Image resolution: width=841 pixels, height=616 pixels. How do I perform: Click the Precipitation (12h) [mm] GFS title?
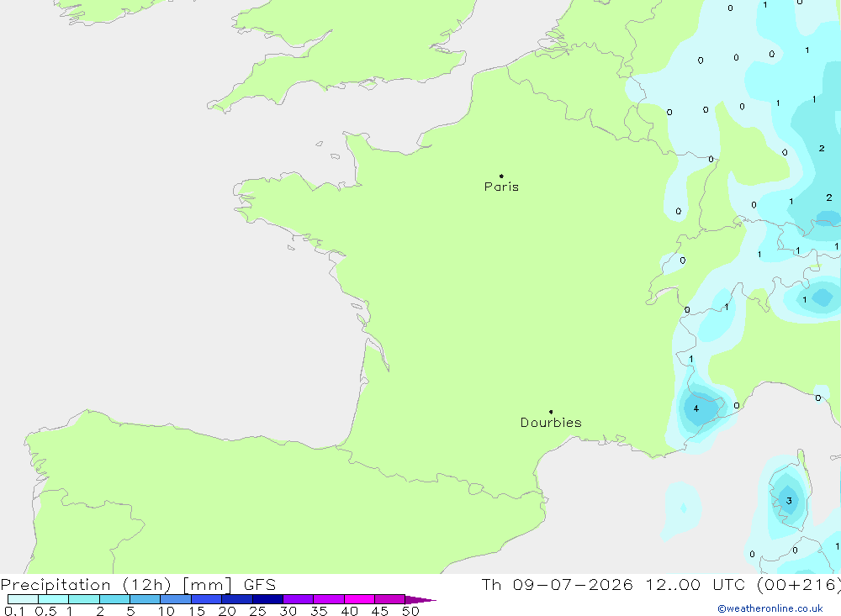coord(139,584)
